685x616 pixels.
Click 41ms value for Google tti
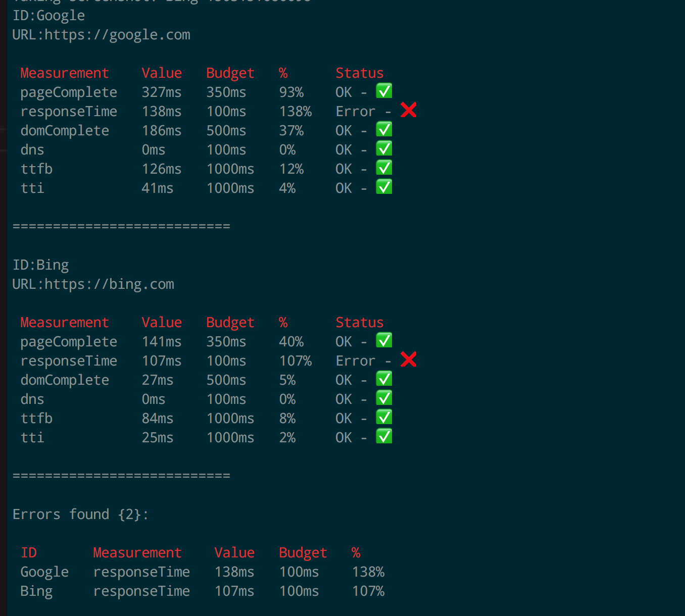point(158,188)
